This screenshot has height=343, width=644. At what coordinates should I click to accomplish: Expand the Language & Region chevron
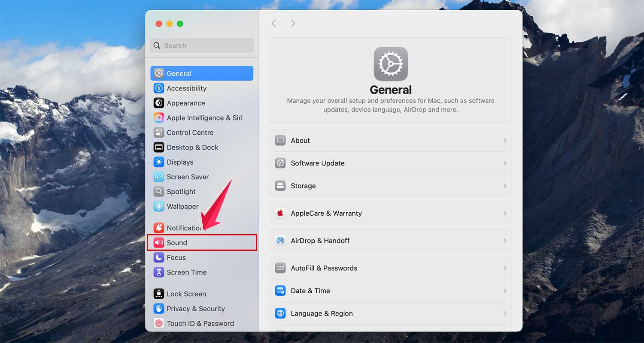pyautogui.click(x=505, y=313)
